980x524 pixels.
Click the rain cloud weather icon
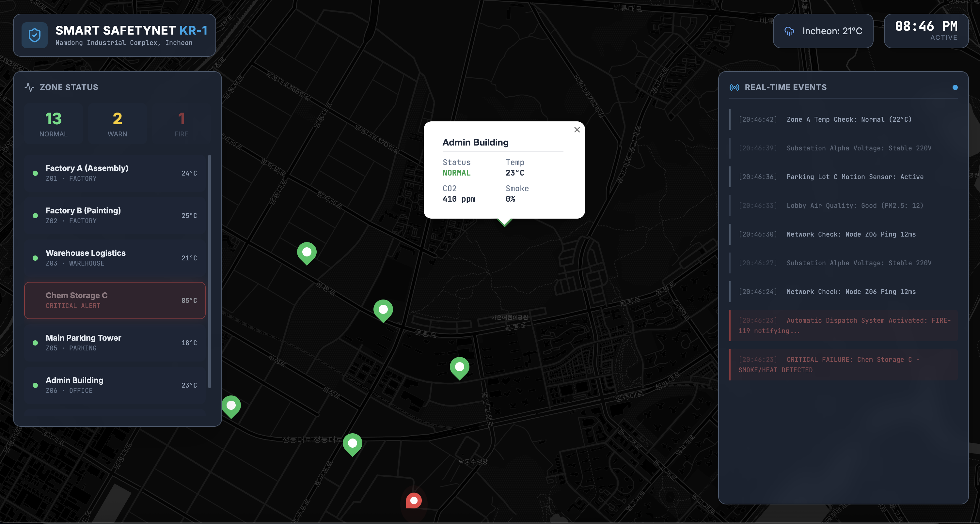pos(789,31)
